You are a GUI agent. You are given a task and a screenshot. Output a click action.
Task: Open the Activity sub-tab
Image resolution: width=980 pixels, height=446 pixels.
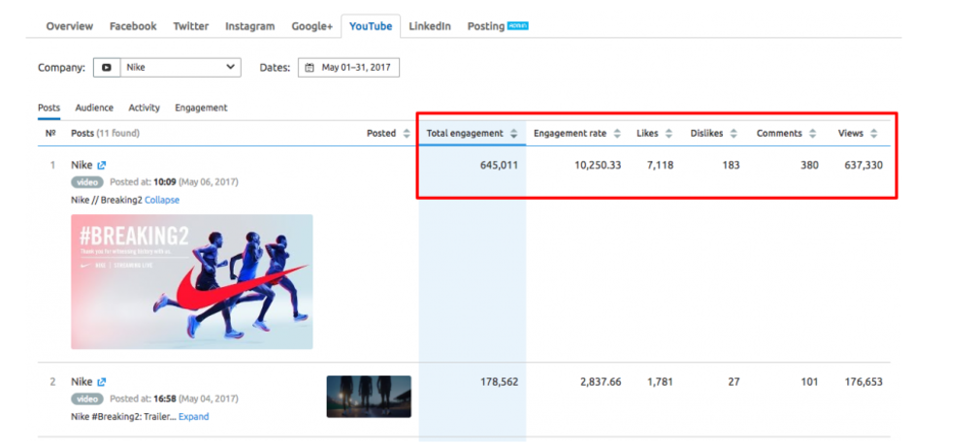pyautogui.click(x=145, y=108)
